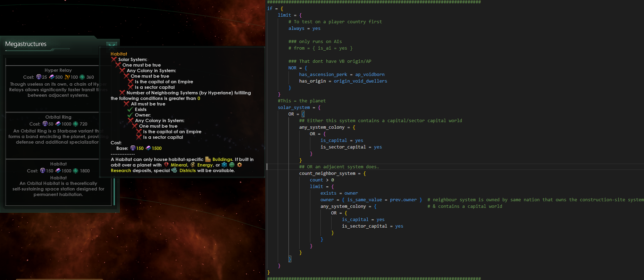This screenshot has width=644, height=280.
Task: Choose the Habitat megastructure entry in the list
Action: [x=58, y=183]
